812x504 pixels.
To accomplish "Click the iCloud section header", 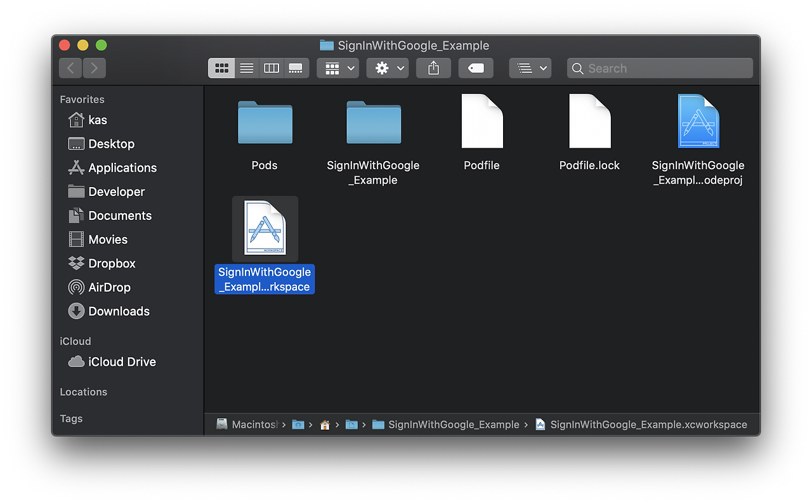I will click(x=75, y=341).
